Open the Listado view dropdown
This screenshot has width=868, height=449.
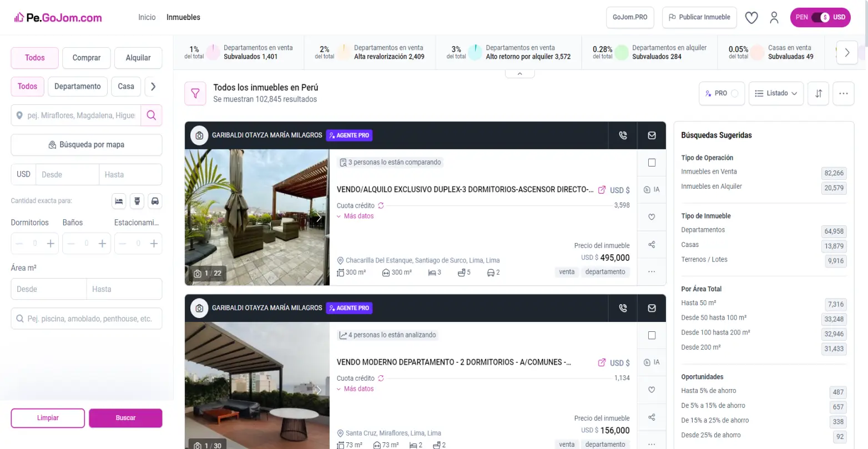click(776, 93)
